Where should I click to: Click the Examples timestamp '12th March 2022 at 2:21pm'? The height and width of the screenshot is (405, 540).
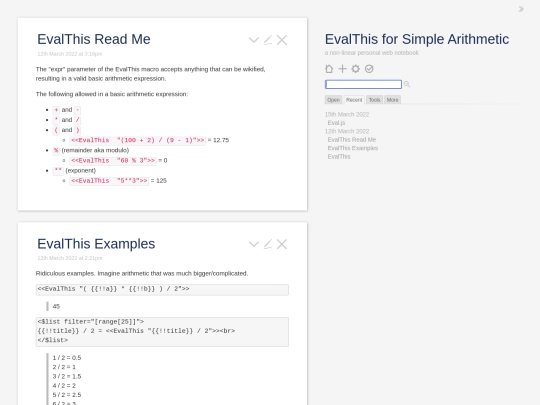(x=70, y=258)
